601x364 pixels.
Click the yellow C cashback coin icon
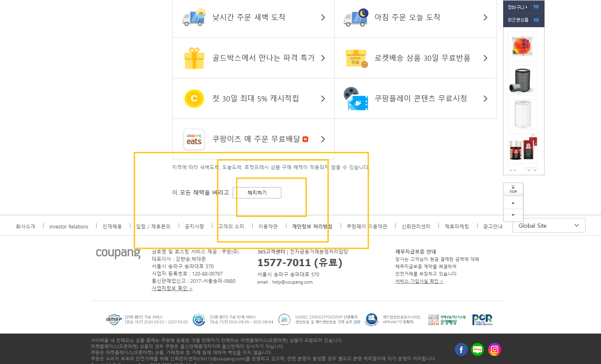[x=194, y=99]
